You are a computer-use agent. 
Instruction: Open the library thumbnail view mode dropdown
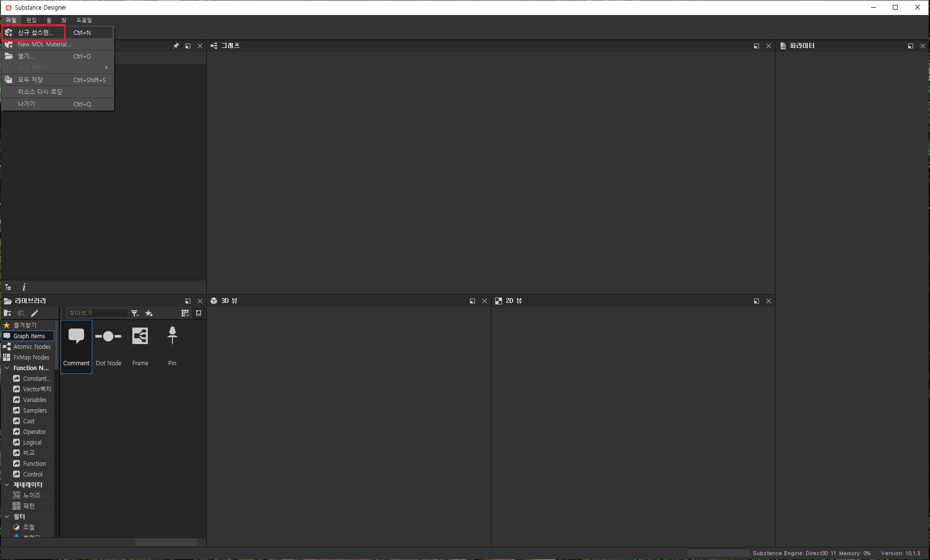pyautogui.click(x=185, y=313)
